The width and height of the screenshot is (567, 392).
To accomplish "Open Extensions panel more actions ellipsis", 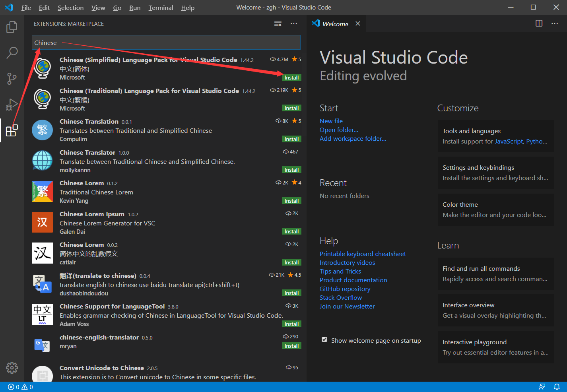I will [294, 24].
